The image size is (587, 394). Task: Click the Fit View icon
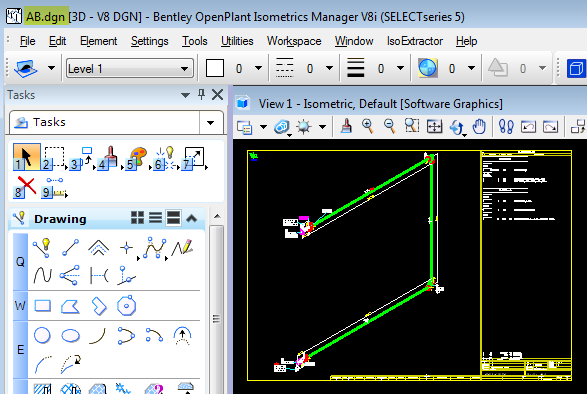pos(434,127)
